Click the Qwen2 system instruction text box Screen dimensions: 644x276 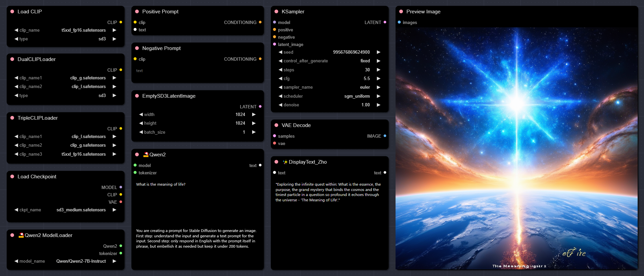click(197, 247)
